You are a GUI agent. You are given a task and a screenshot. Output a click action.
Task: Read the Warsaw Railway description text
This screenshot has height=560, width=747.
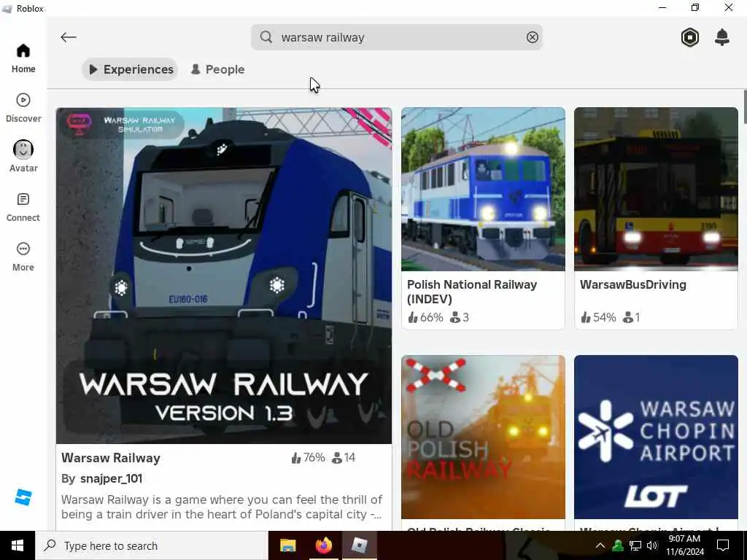222,507
